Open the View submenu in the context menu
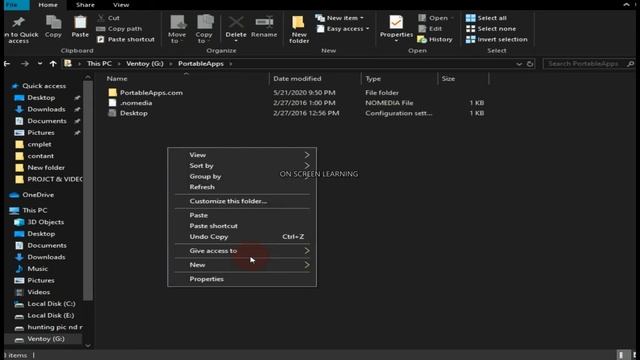Image resolution: width=640 pixels, height=360 pixels. pos(242,155)
